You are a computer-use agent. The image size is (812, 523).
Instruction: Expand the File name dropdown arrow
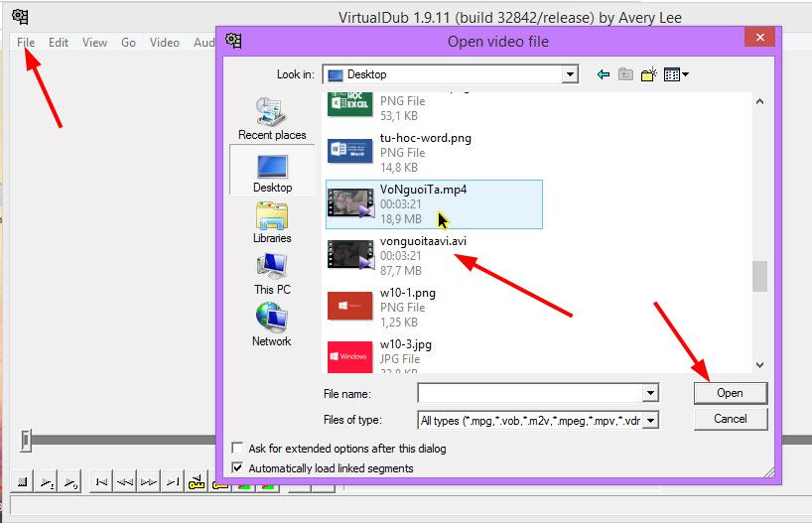(650, 393)
